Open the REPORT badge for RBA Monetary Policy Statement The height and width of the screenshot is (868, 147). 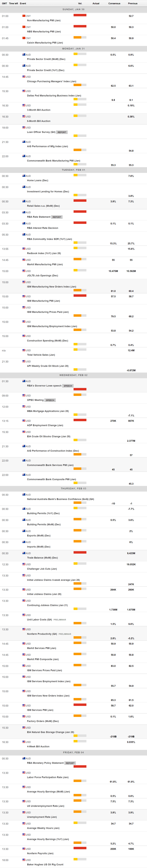coord(70,763)
